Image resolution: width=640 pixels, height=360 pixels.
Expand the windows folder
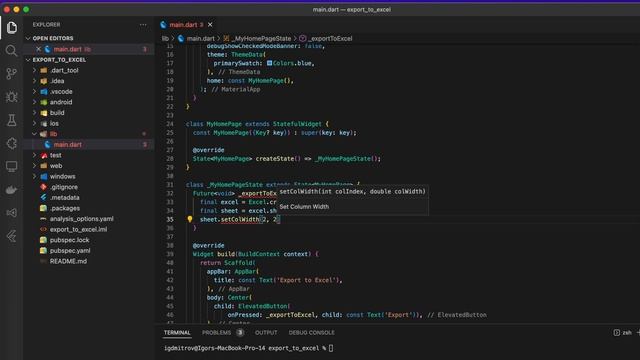(34, 176)
